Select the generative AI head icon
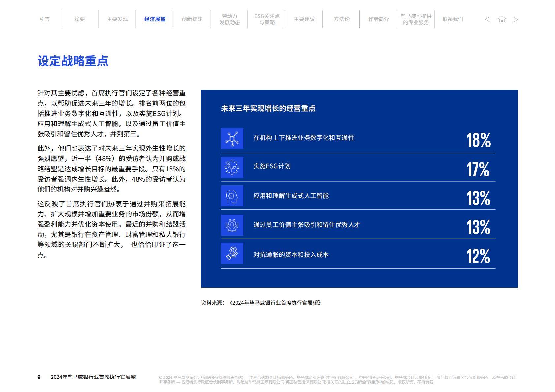The image size is (555, 392). [232, 196]
